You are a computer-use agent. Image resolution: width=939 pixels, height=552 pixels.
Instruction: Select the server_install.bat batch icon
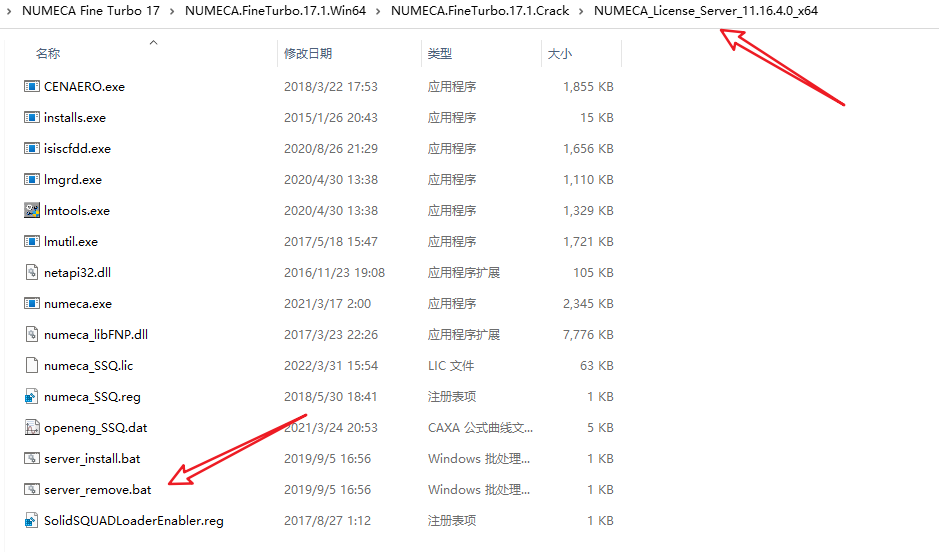point(32,459)
